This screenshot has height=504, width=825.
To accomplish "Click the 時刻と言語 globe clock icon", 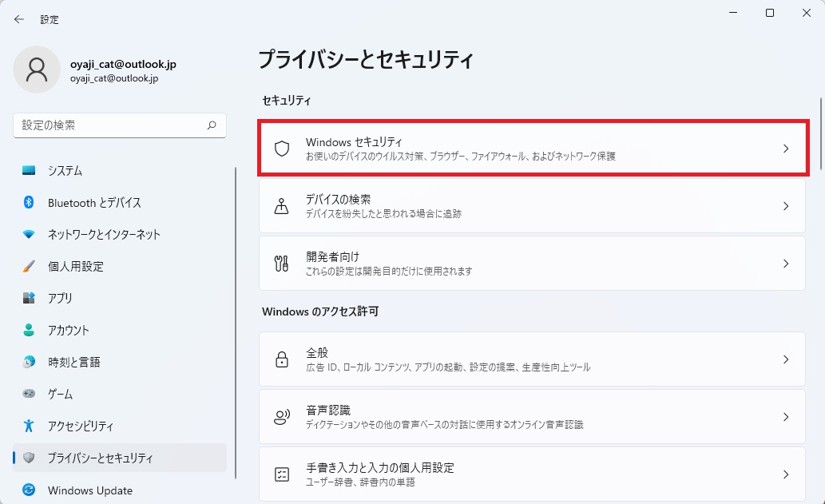I will point(29,362).
